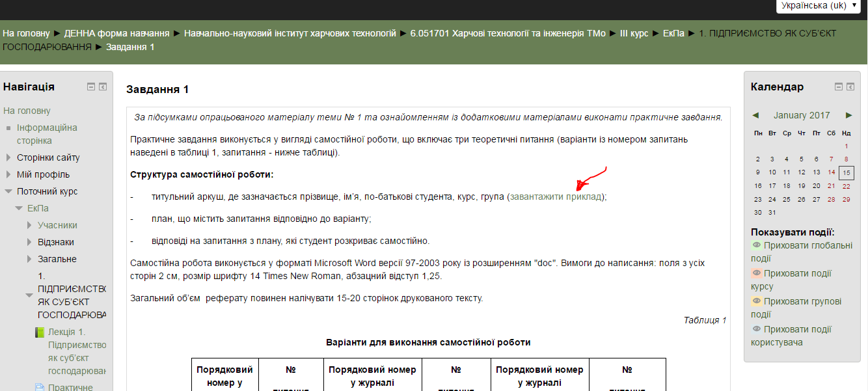Viewport: 868px width, 391px height.
Task: Click the Практичне assignment icon in navigation
Action: (39, 387)
